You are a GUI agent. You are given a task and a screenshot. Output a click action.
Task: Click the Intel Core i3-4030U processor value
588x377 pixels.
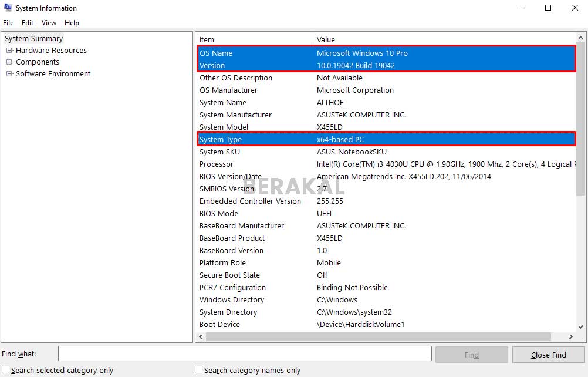446,164
